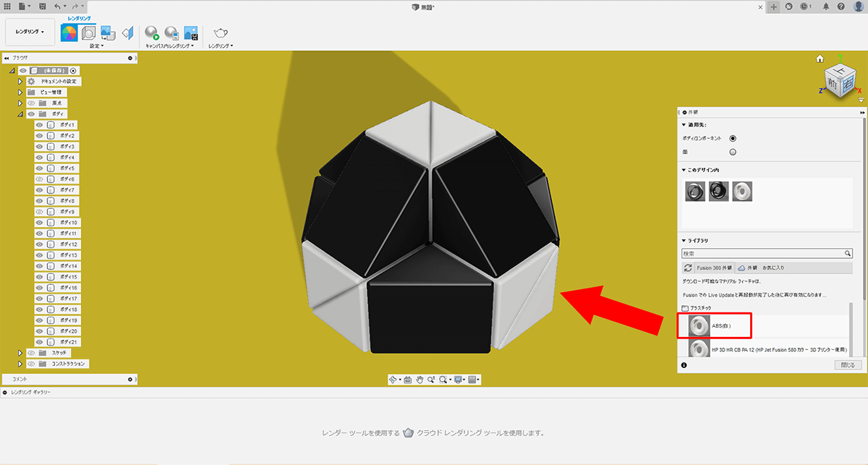Screen dimensions: 868x465
Task: Hide ボディ12 with its eye icon
Action: [40, 244]
